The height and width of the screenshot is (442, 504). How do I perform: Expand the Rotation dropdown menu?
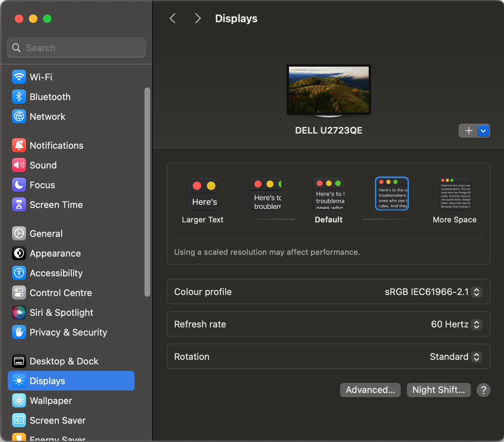coord(476,357)
